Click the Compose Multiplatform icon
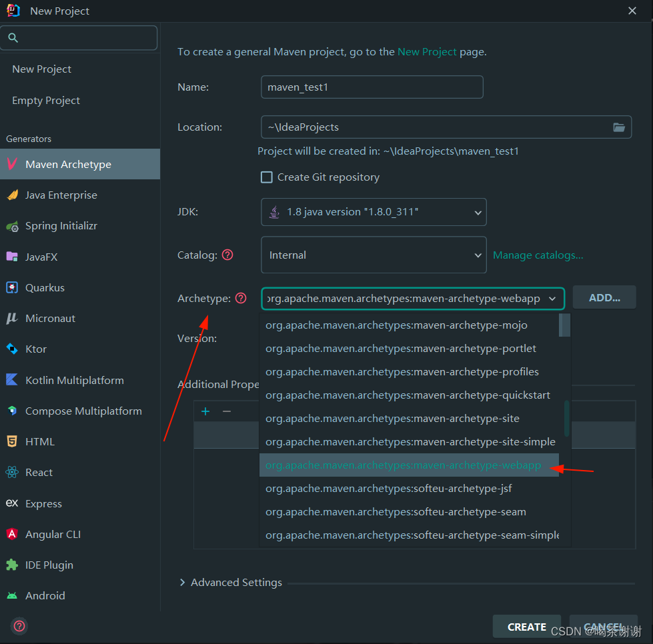 (12, 411)
